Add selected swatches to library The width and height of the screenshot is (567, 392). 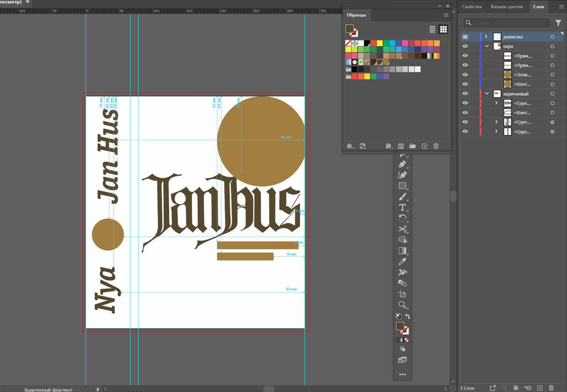(x=362, y=147)
